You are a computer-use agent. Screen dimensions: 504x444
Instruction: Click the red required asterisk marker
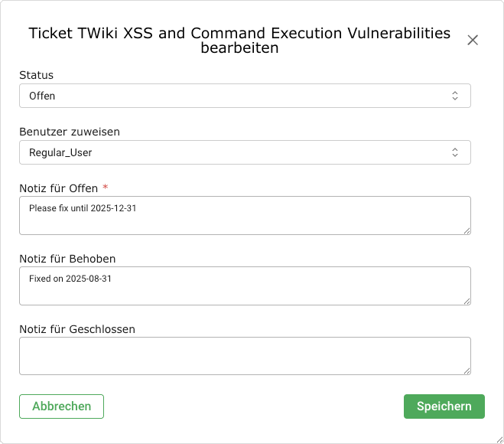[x=106, y=188]
